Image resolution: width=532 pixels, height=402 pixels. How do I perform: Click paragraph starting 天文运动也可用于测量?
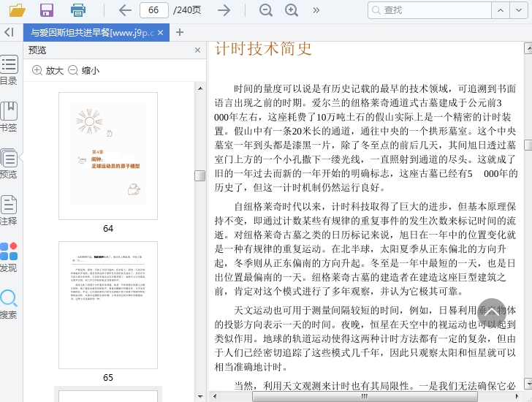(x=365, y=338)
